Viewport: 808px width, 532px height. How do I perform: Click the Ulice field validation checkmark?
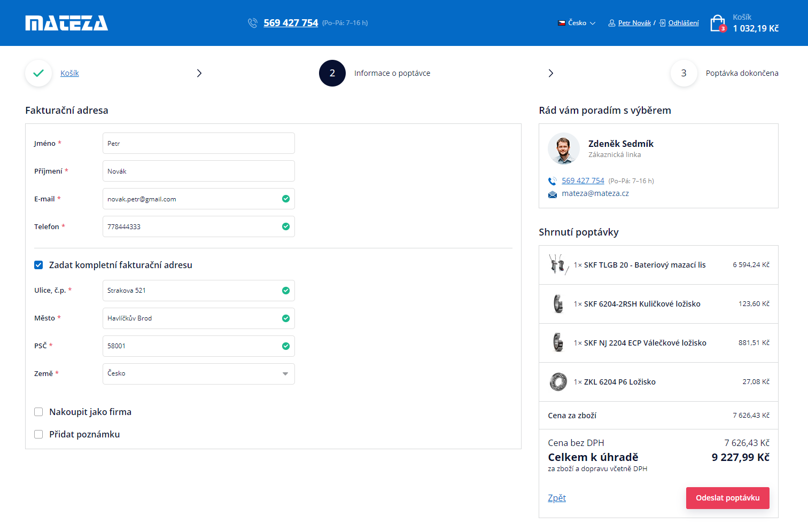(x=286, y=291)
